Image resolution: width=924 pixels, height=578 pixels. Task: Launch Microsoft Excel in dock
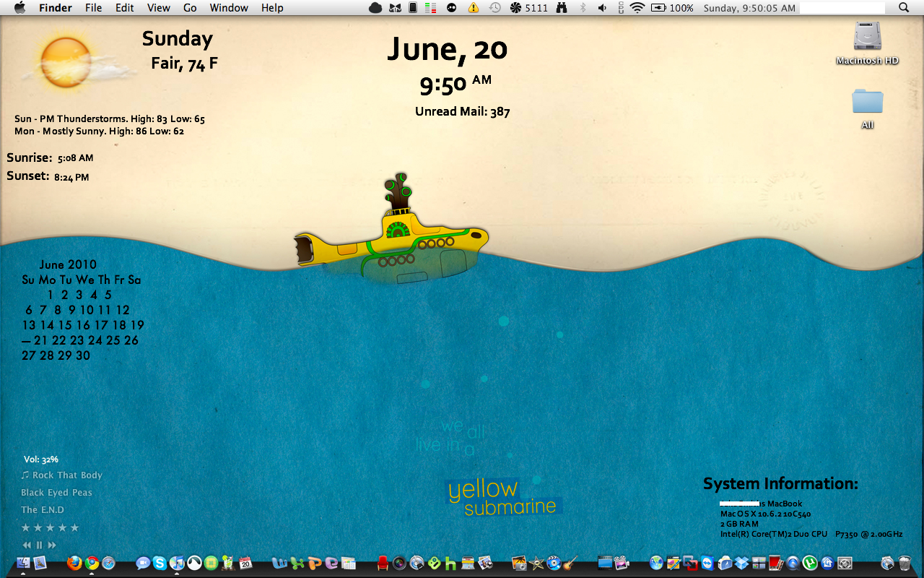(297, 563)
